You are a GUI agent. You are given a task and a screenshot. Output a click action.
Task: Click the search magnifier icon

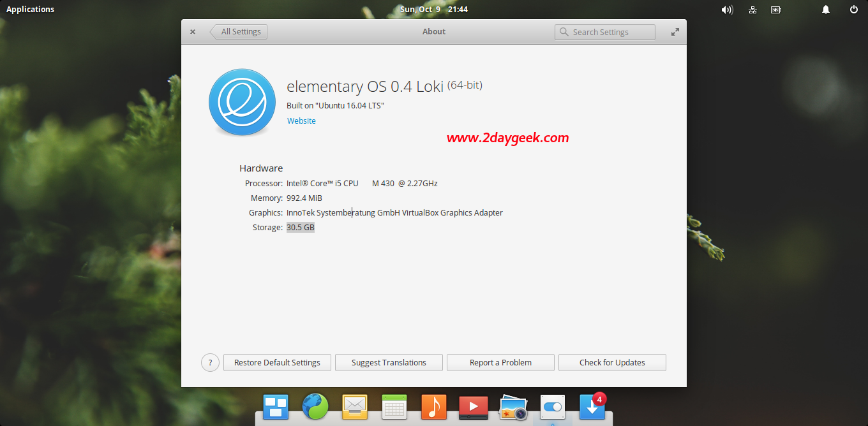[x=564, y=32]
